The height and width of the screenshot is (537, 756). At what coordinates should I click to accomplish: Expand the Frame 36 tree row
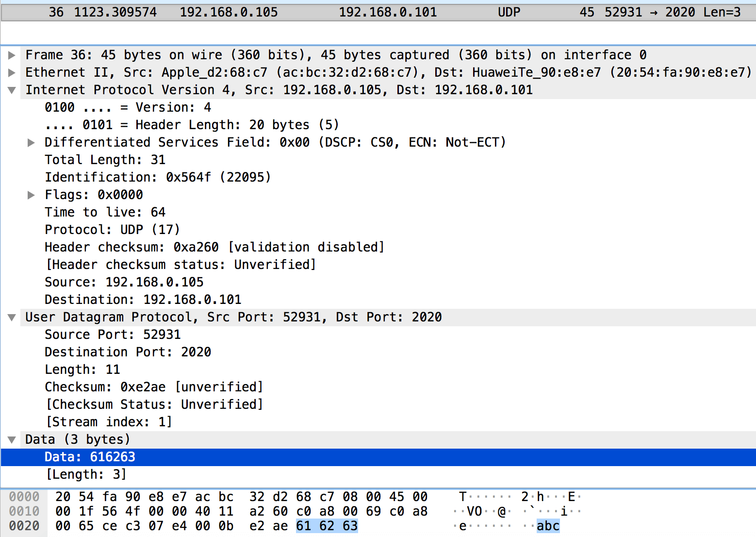12,55
